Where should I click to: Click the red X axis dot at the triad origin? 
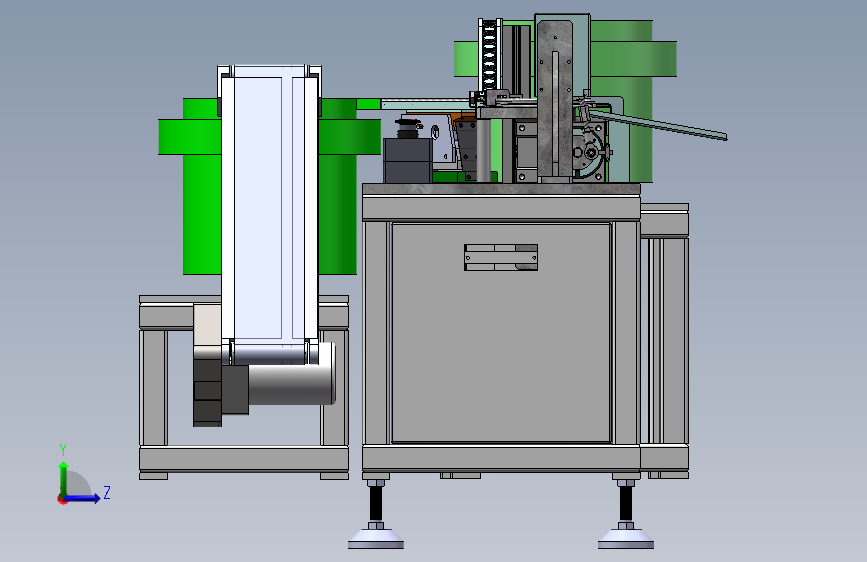click(61, 499)
